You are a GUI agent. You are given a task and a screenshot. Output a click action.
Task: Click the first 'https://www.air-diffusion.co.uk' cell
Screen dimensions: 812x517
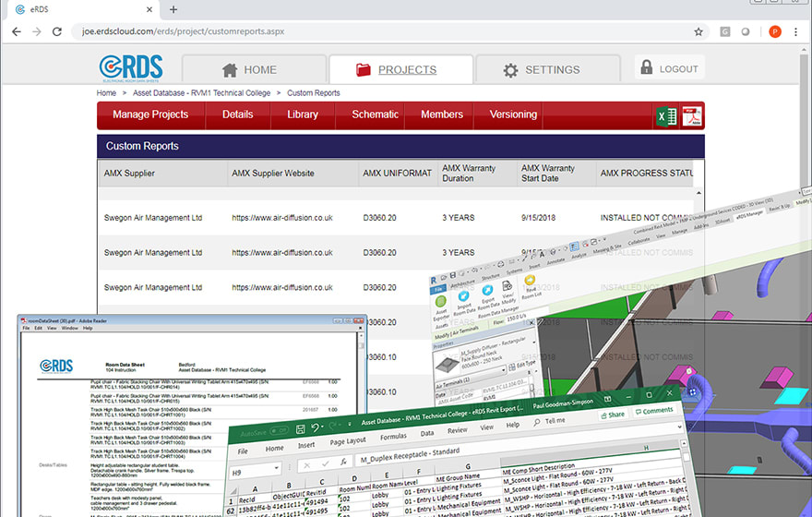pyautogui.click(x=282, y=218)
